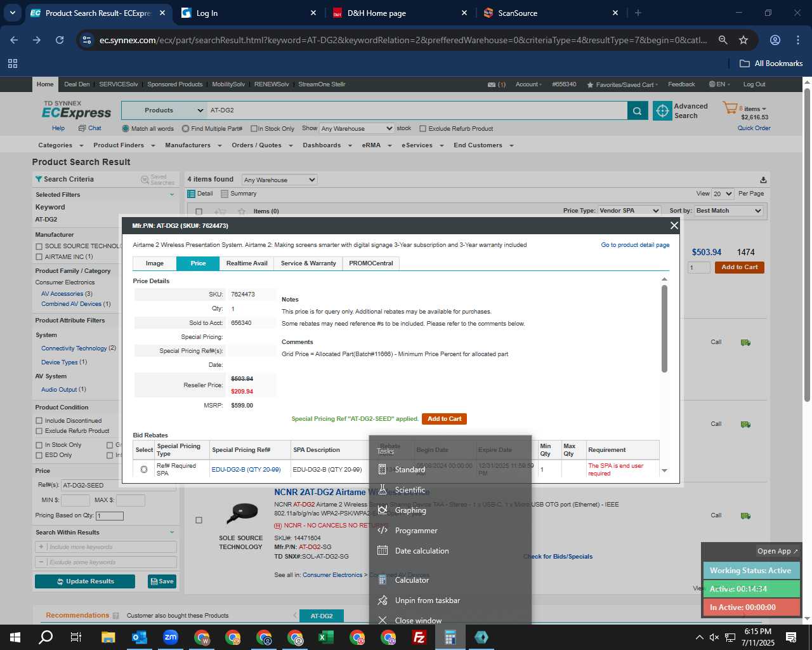
Task: Open Date calculation mode
Action: tap(421, 551)
